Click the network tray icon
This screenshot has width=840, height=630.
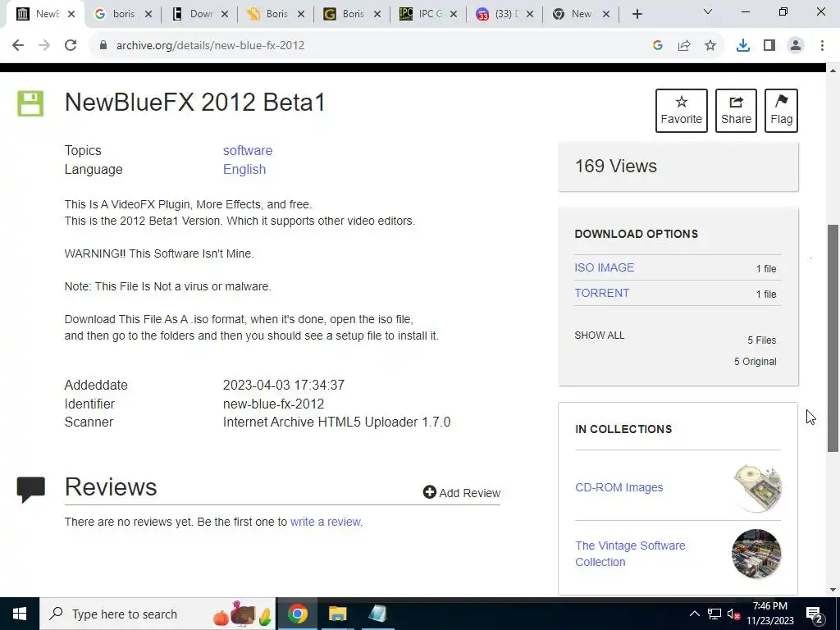tap(714, 614)
